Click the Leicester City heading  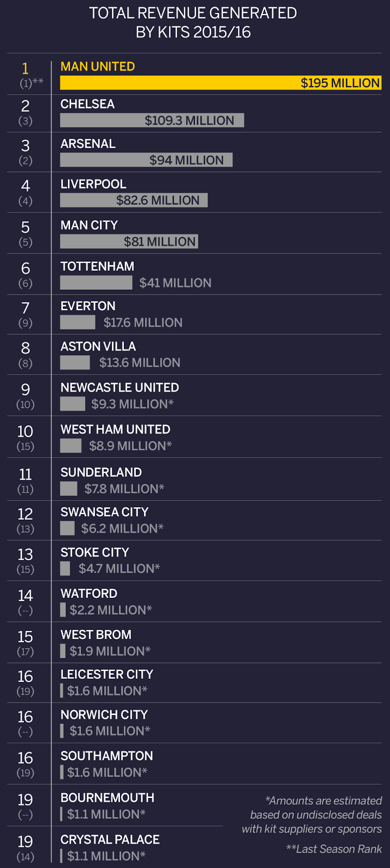(x=106, y=674)
